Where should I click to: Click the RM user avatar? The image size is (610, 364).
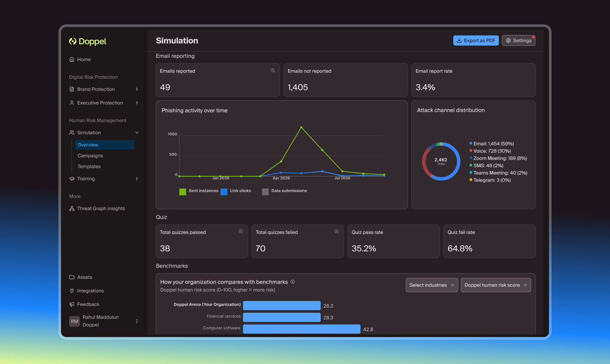75,321
